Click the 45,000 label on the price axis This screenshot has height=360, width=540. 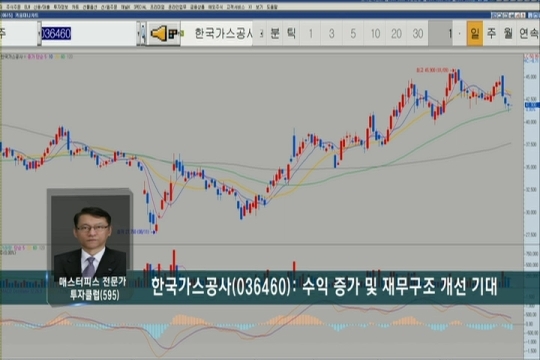point(531,76)
